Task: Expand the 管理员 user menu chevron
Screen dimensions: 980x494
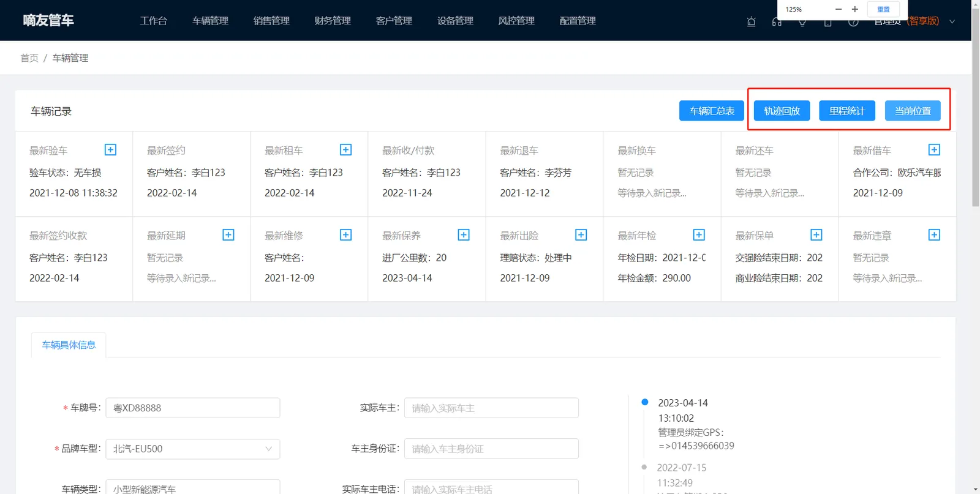Action: (x=952, y=21)
